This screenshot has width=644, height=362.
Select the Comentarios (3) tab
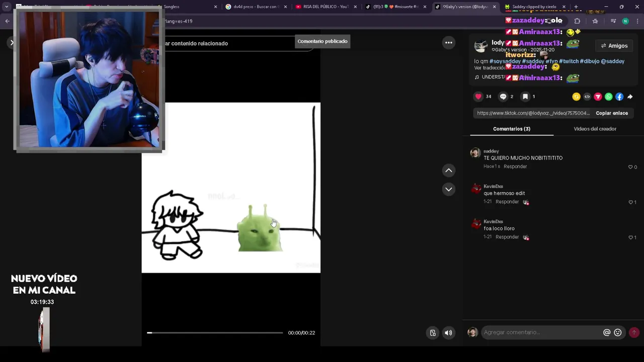(x=512, y=129)
